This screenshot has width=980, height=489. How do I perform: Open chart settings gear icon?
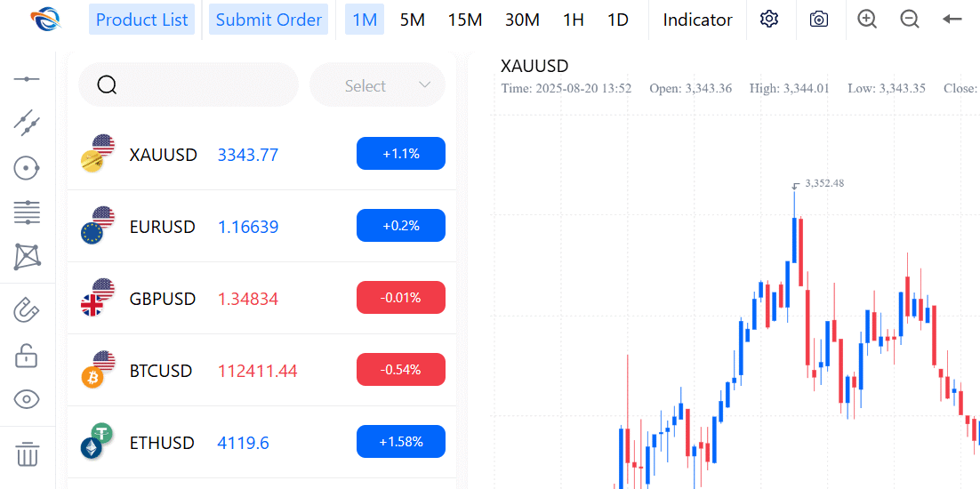click(x=769, y=20)
